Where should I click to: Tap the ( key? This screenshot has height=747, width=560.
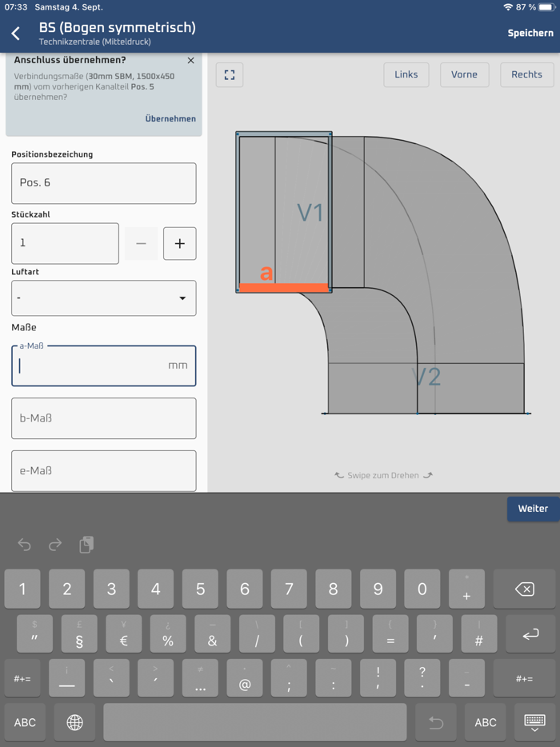click(302, 634)
